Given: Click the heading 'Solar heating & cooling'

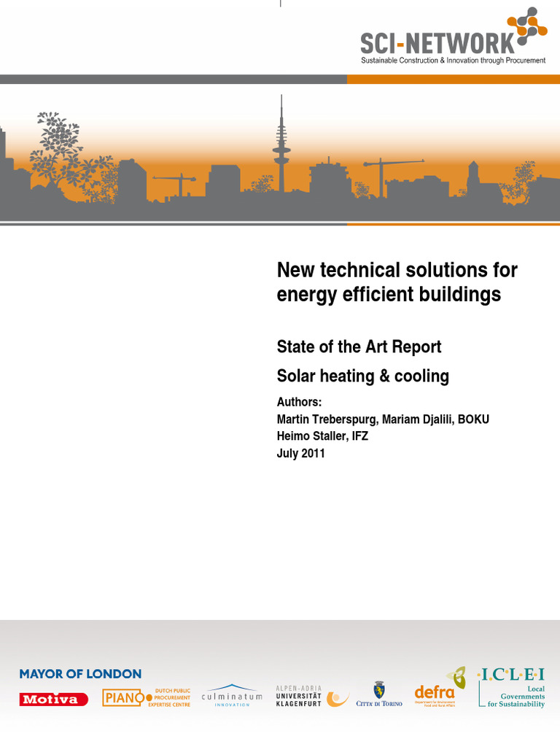Looking at the screenshot, I should click(x=363, y=376).
